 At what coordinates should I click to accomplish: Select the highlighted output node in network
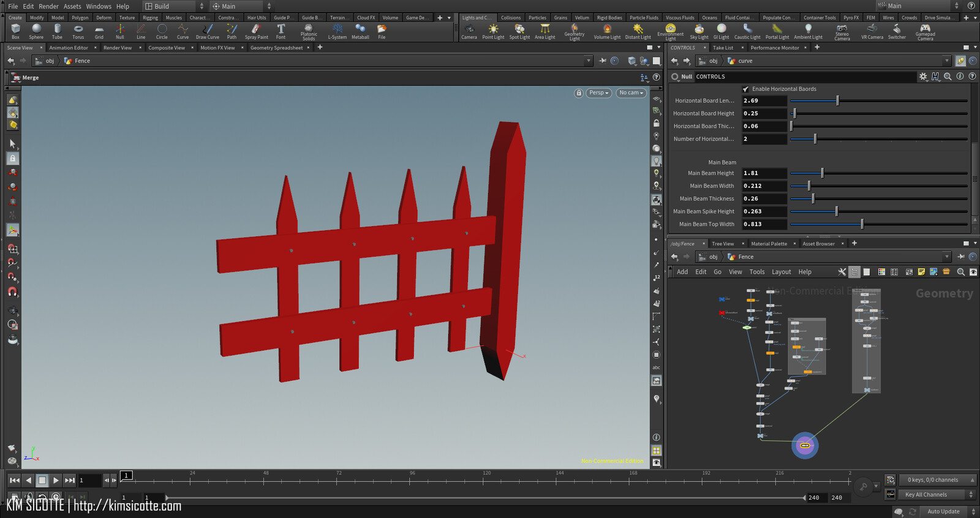click(x=805, y=445)
